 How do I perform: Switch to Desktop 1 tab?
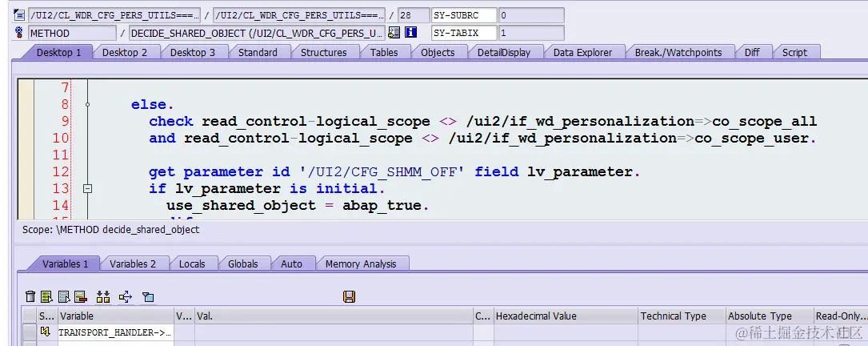pyautogui.click(x=58, y=53)
